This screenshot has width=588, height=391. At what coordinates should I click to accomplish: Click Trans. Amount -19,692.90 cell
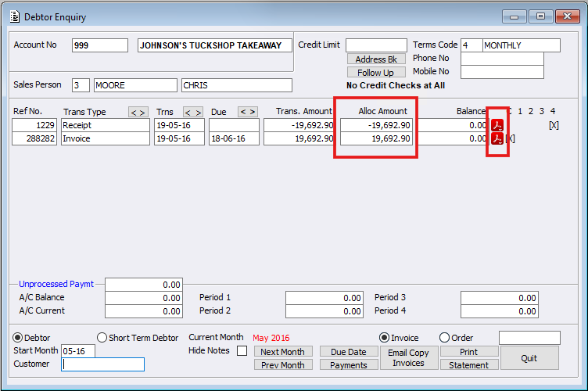point(299,125)
